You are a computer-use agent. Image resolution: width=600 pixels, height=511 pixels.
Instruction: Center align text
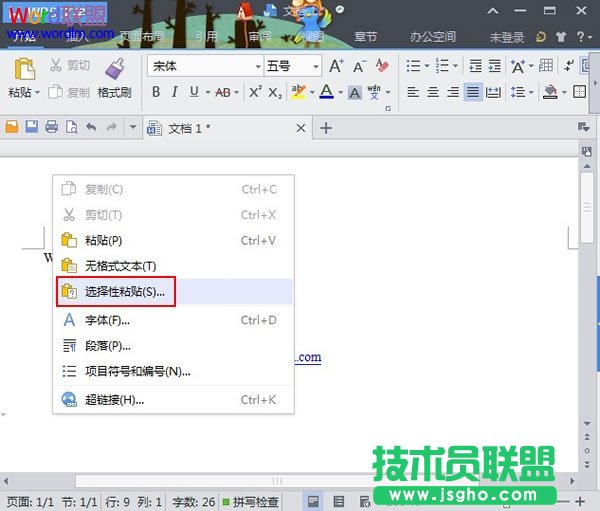tap(433, 92)
